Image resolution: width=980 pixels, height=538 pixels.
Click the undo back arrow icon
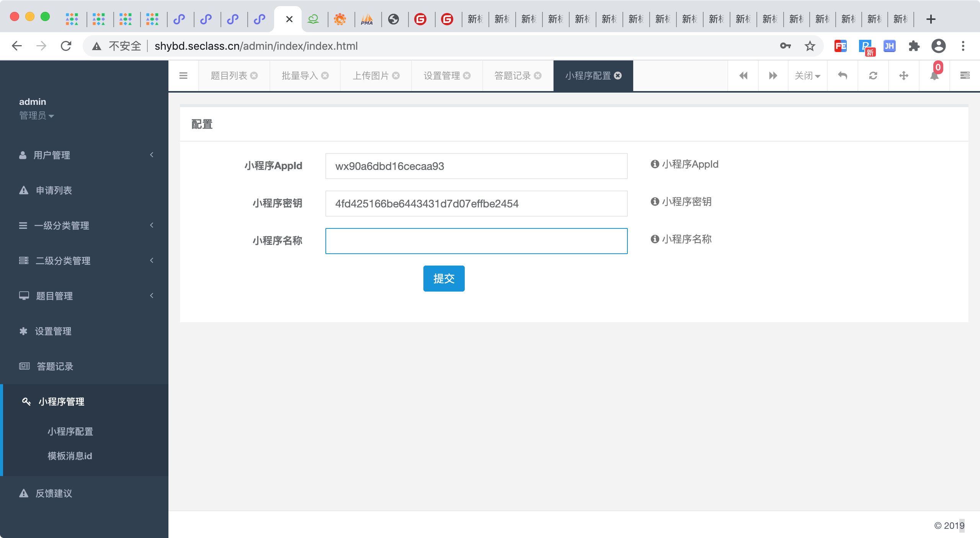click(842, 76)
